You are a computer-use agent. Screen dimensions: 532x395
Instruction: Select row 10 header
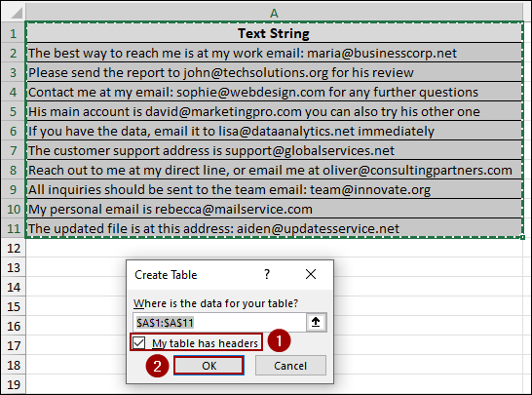pos(14,210)
